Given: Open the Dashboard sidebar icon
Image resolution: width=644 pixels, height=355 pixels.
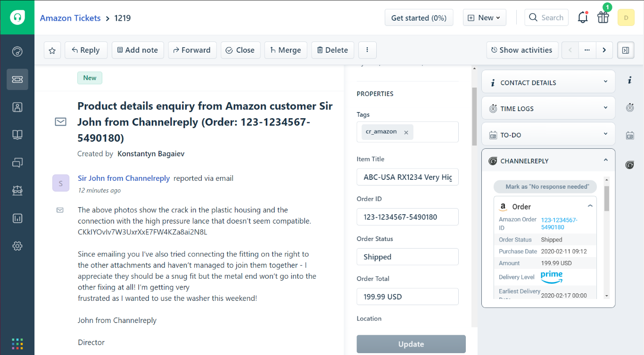Looking at the screenshot, I should (x=17, y=51).
